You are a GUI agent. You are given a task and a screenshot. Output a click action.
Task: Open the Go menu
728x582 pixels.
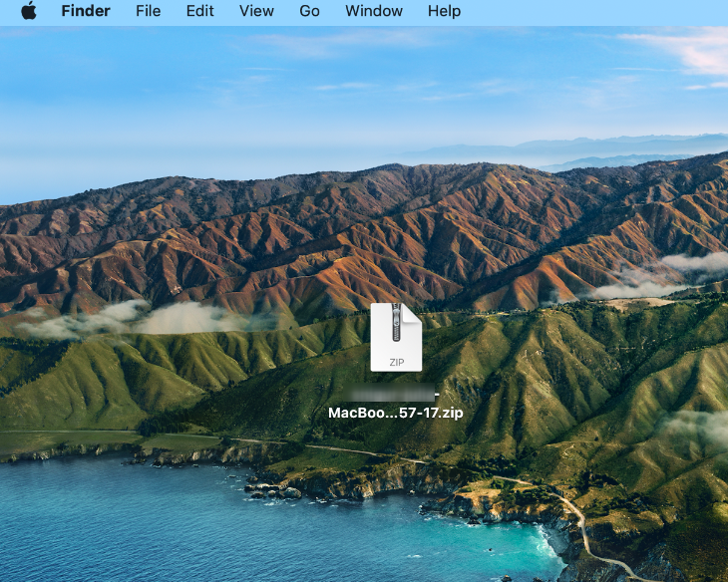click(309, 12)
